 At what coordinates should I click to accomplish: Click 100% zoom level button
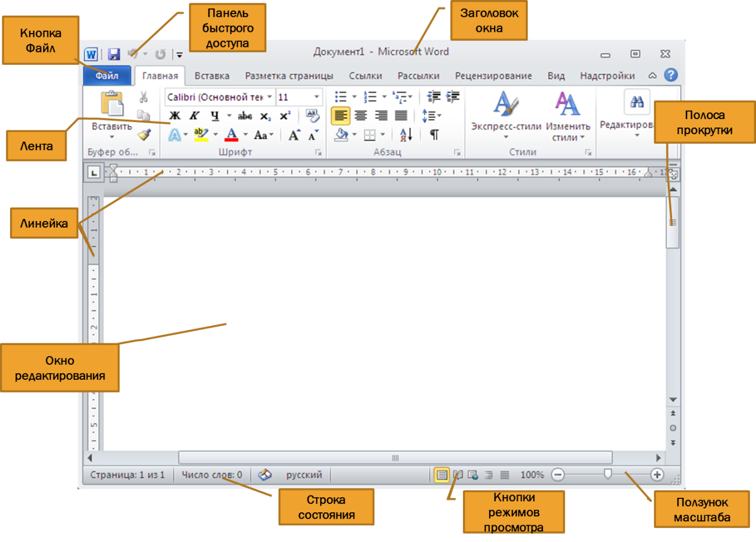532,475
